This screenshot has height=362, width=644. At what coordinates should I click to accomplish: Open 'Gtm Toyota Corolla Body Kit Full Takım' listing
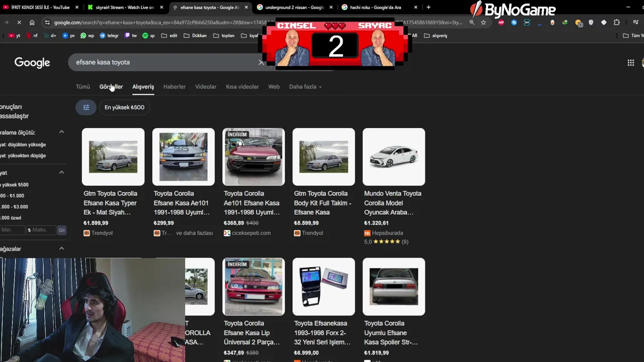[x=323, y=203]
